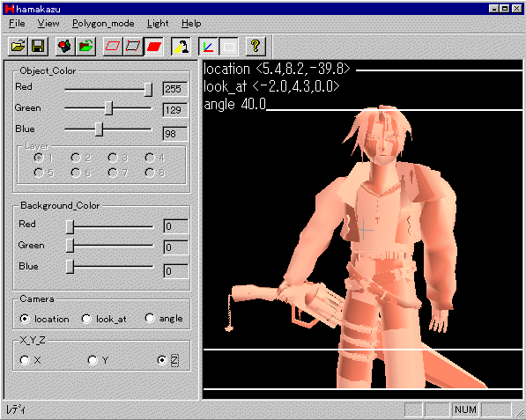Click the yellow question mark help icon
The width and height of the screenshot is (526, 420).
coord(256,46)
